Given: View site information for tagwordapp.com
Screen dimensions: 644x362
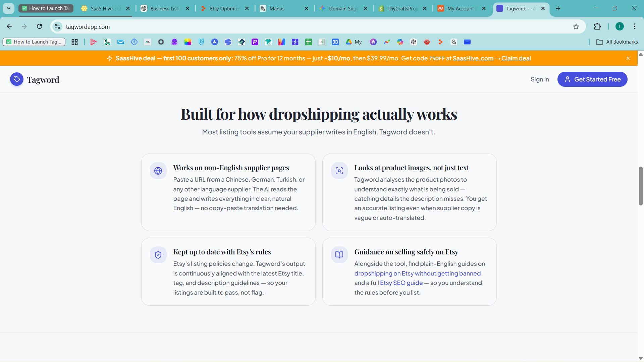Looking at the screenshot, I should [x=57, y=26].
